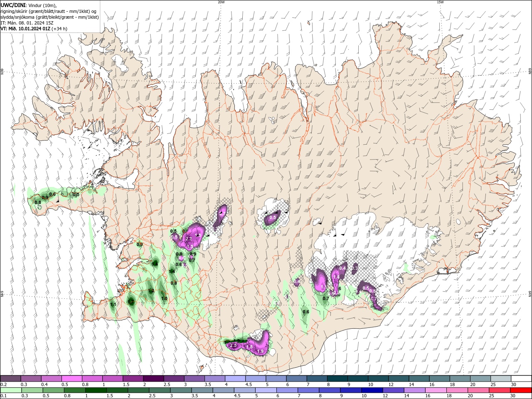
Task: Select the dark teal 8 swatch in upper legend row
Action: point(337,379)
